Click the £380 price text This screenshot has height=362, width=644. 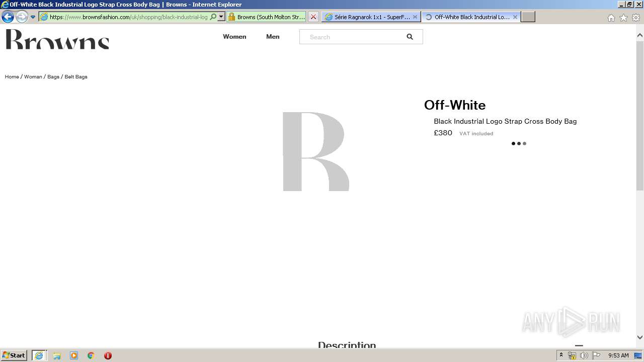click(x=443, y=133)
